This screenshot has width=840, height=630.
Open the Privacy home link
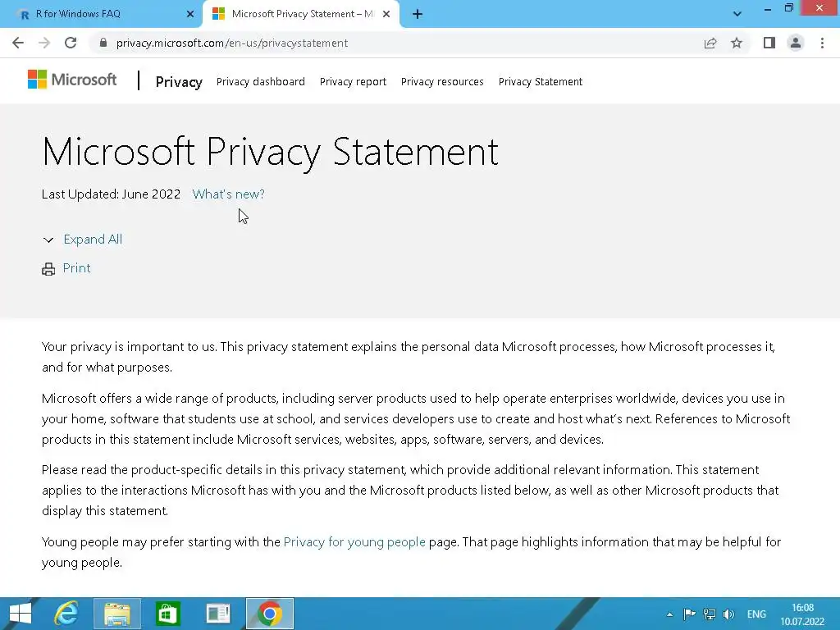click(179, 82)
